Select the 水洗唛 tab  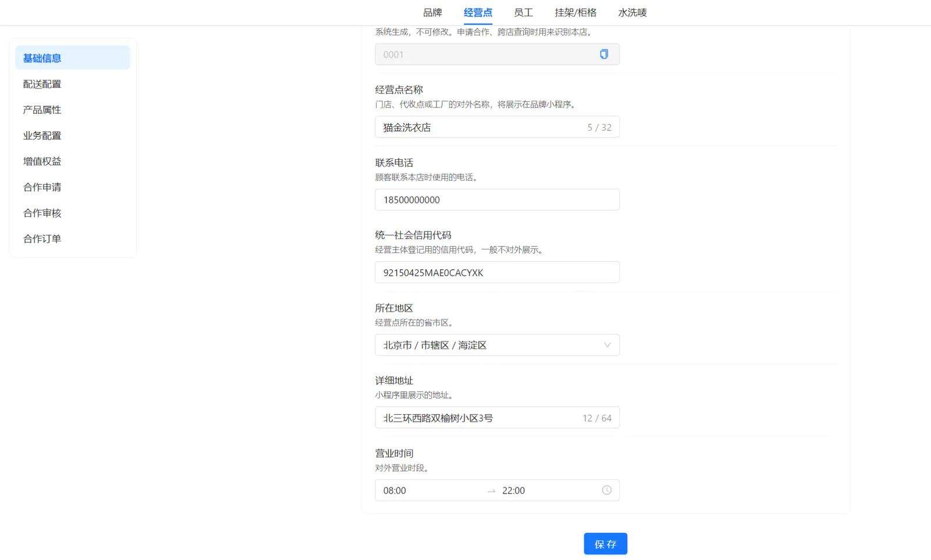click(632, 12)
